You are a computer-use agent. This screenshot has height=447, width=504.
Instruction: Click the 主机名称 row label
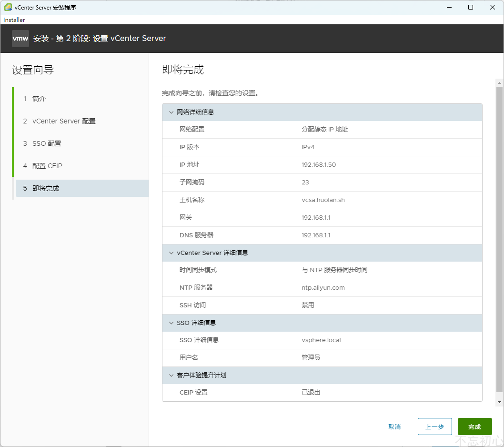[192, 200]
